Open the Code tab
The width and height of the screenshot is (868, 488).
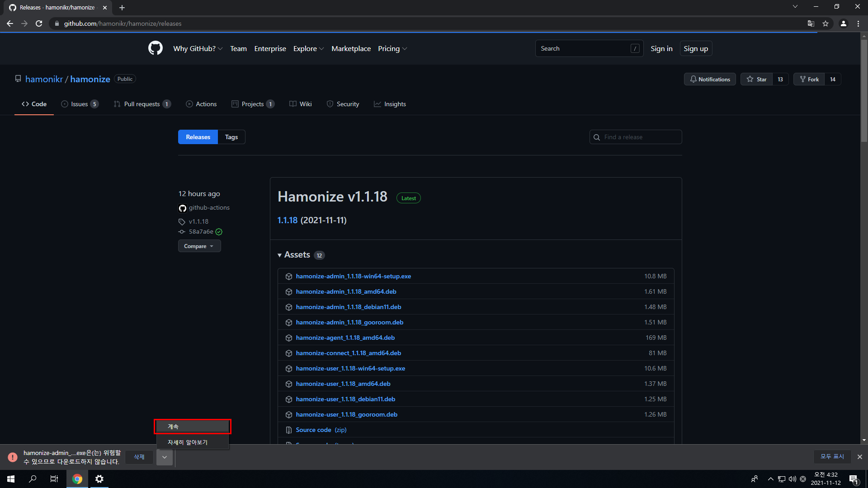tap(34, 104)
